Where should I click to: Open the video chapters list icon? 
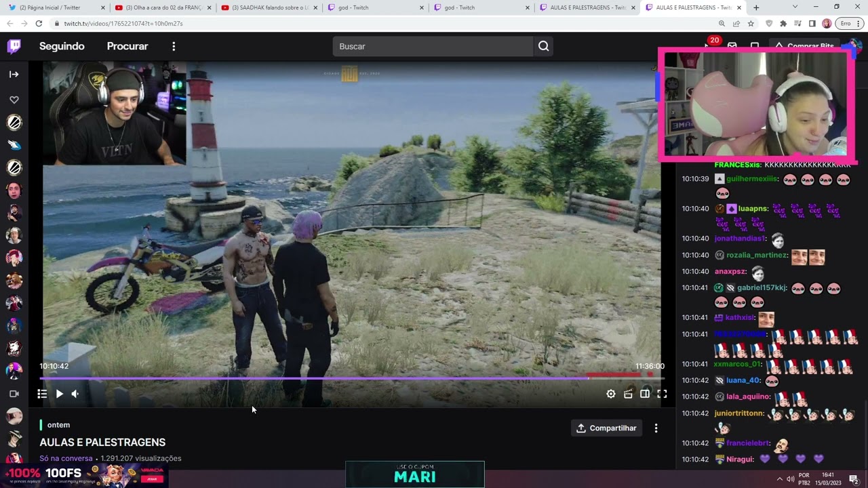[x=42, y=394]
